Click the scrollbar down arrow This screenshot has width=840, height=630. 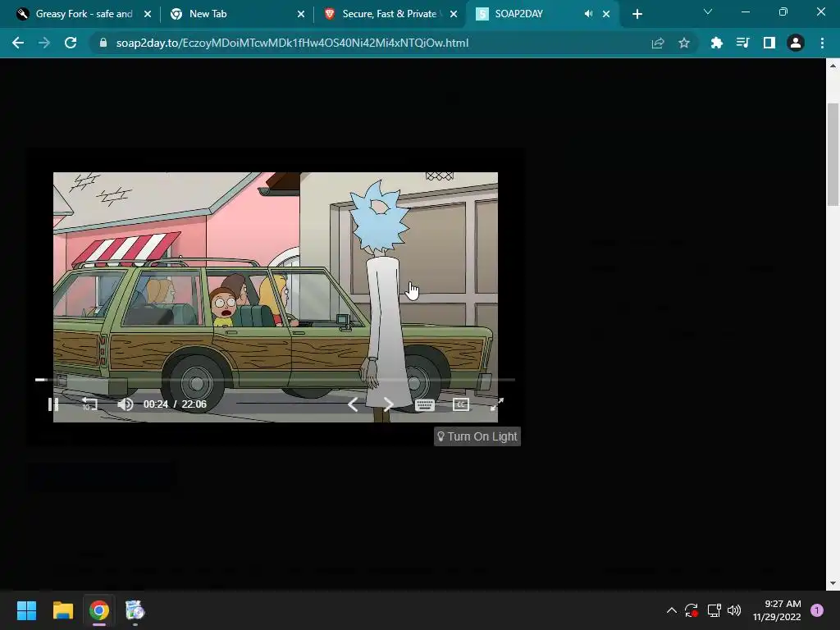coord(833,583)
